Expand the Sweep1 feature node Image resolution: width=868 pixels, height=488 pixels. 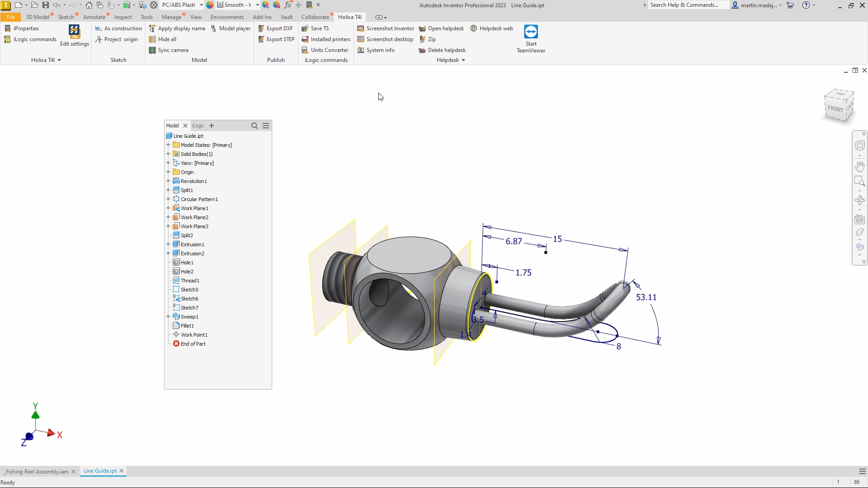[168, 317]
